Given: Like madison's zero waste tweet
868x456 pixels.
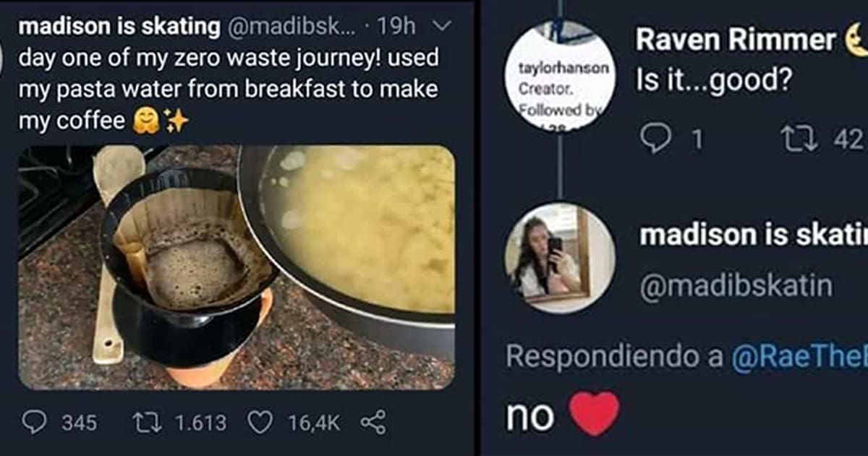Looking at the screenshot, I should click(261, 422).
